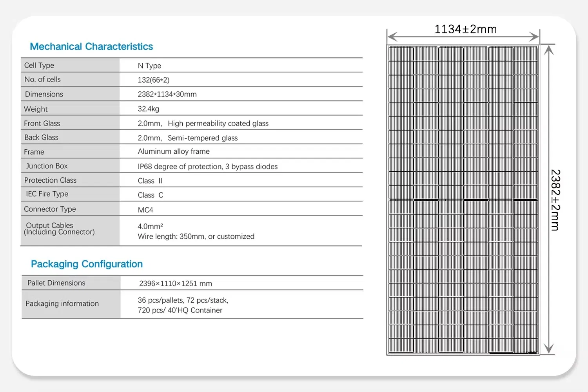Click the 32.4kg weight value
Viewport: 588px width, 392px height.
(148, 109)
